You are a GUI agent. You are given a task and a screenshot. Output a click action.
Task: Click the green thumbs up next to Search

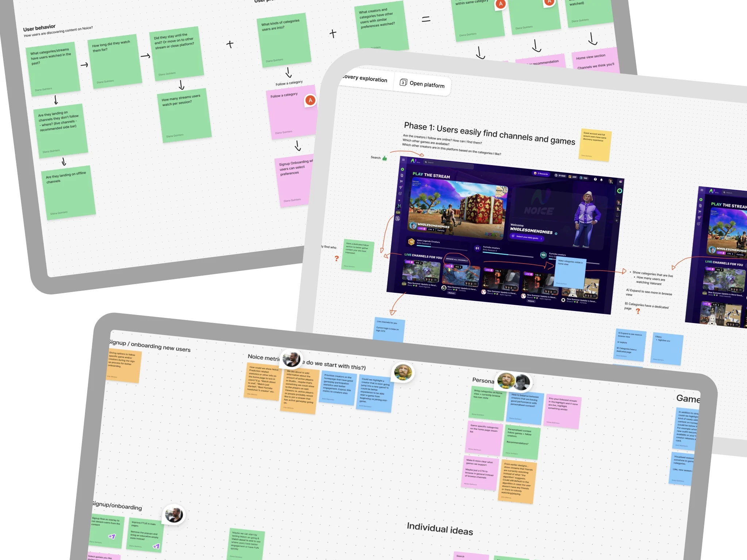(384, 158)
